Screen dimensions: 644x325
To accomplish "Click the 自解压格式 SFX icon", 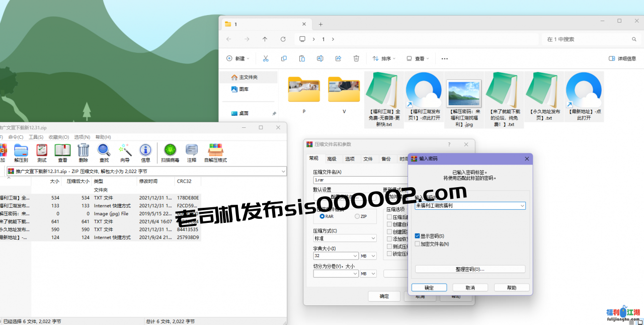I will pyautogui.click(x=215, y=150).
